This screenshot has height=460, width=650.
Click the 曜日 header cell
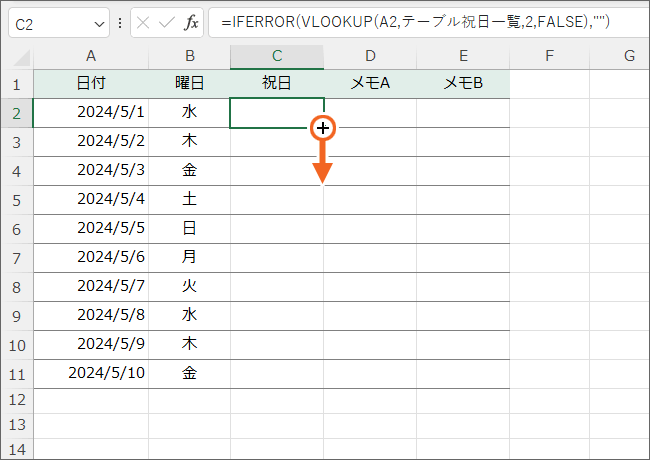coord(189,84)
